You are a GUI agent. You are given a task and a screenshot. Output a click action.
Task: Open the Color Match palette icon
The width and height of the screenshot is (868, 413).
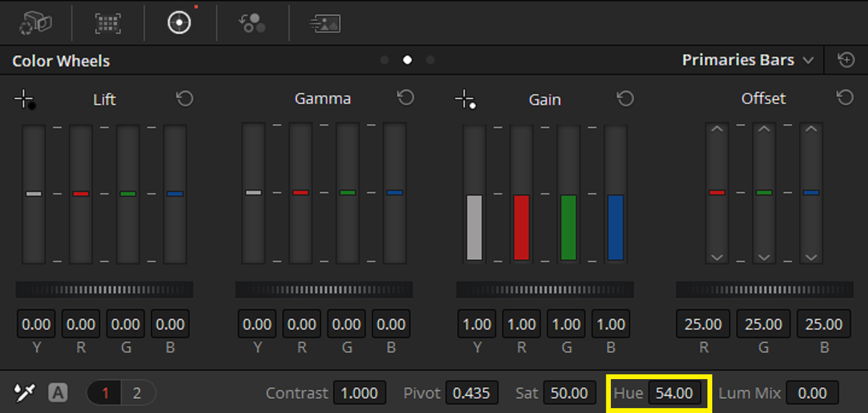108,23
